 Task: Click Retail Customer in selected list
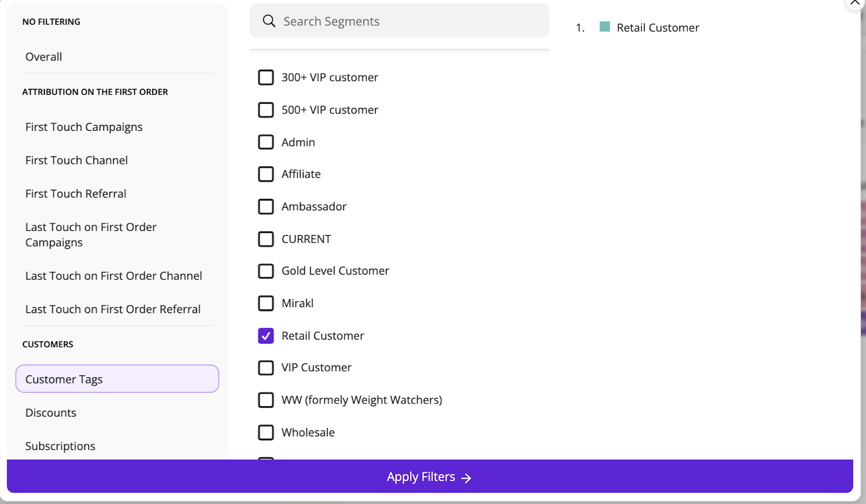click(x=658, y=28)
